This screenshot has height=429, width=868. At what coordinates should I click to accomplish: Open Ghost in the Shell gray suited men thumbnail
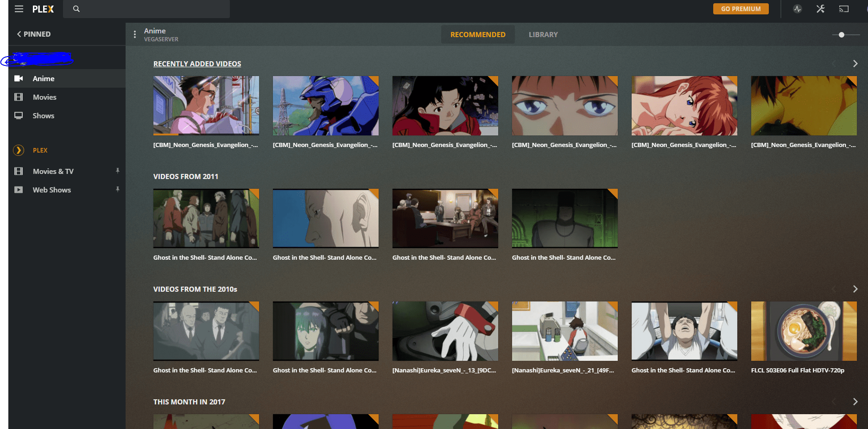tap(206, 331)
